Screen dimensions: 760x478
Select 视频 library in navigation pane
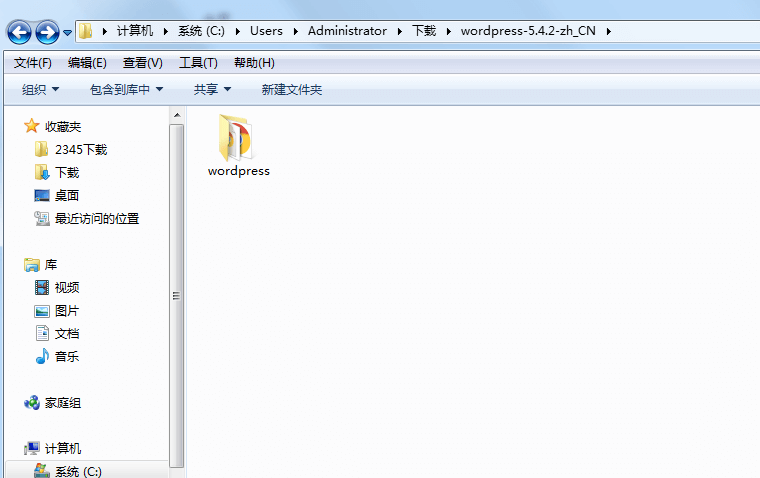pyautogui.click(x=67, y=287)
